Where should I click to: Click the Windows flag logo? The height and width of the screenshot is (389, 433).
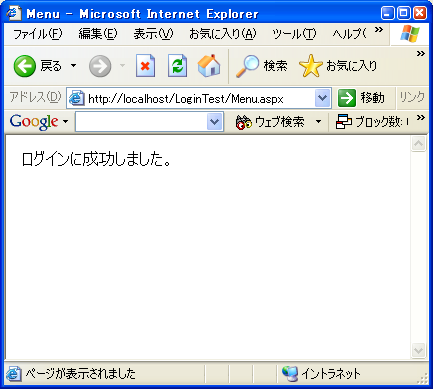click(410, 34)
